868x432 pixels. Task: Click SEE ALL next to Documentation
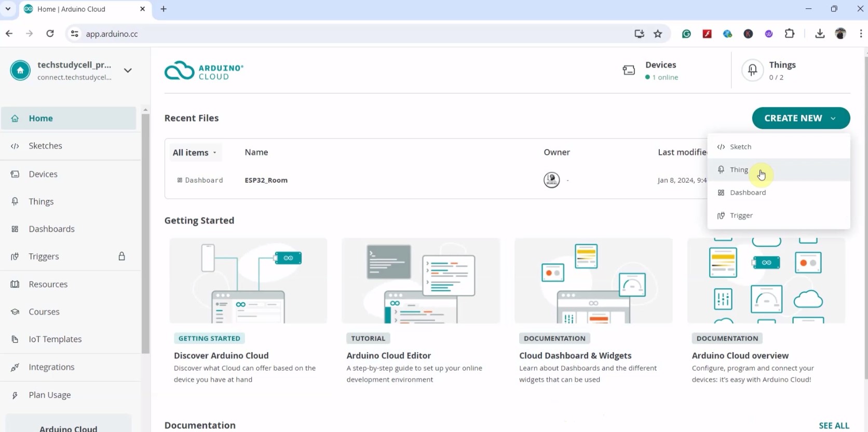coord(834,425)
